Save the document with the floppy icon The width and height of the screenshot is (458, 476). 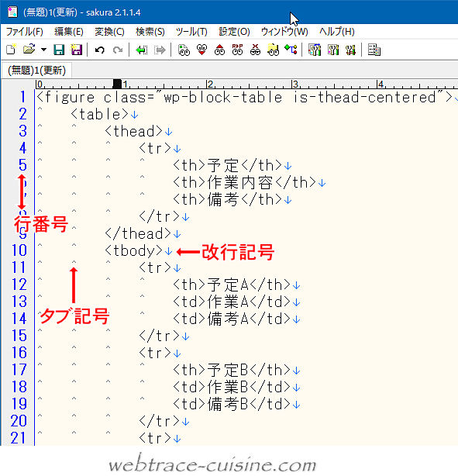[x=59, y=50]
